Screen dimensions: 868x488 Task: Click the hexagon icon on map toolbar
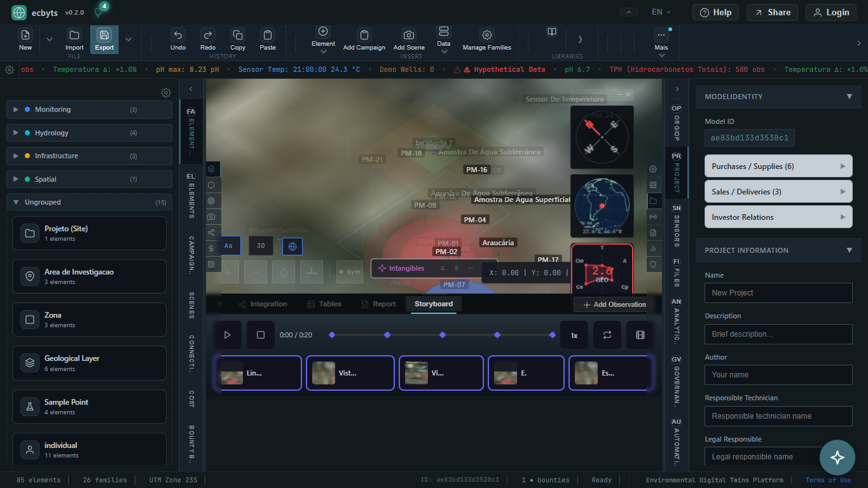pyautogui.click(x=211, y=185)
